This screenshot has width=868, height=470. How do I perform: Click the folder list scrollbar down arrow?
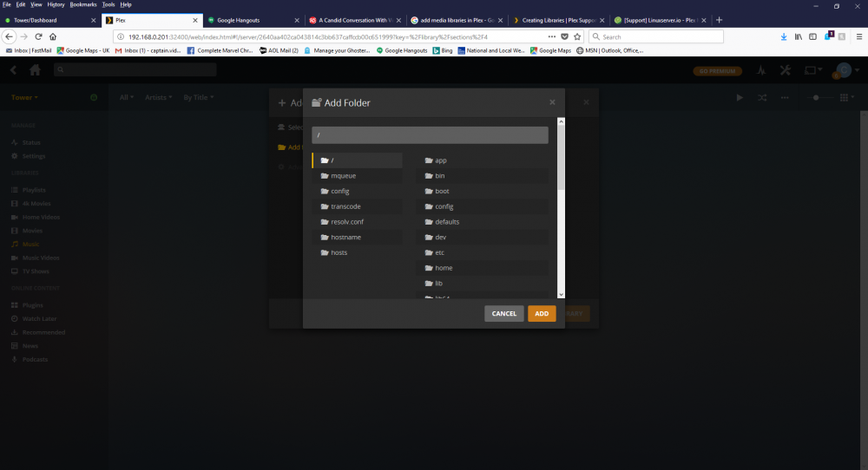(561, 295)
